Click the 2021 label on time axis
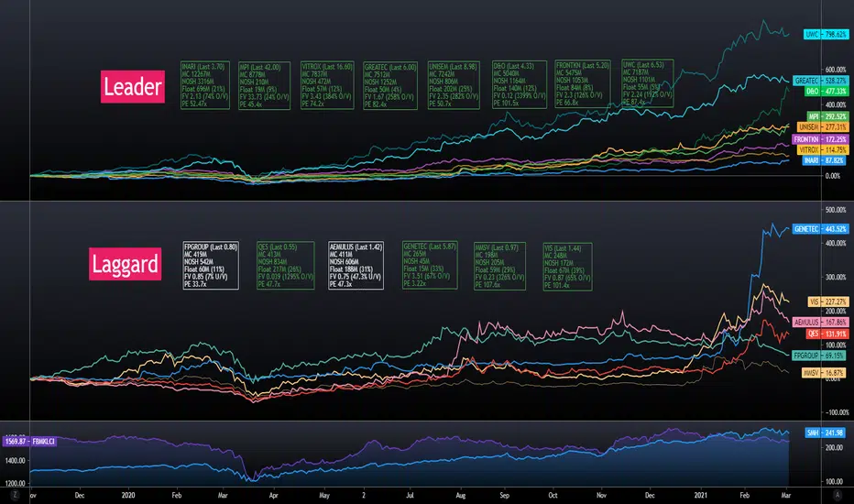This screenshot has width=854, height=504. coord(700,495)
